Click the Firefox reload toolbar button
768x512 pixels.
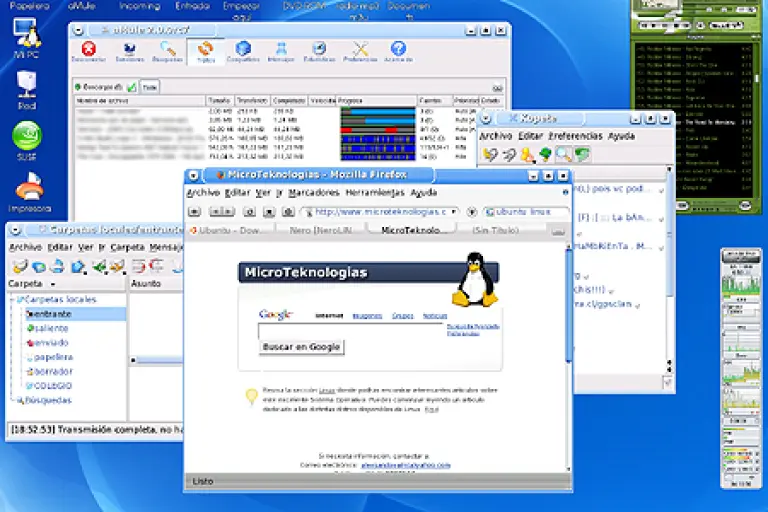click(x=249, y=212)
